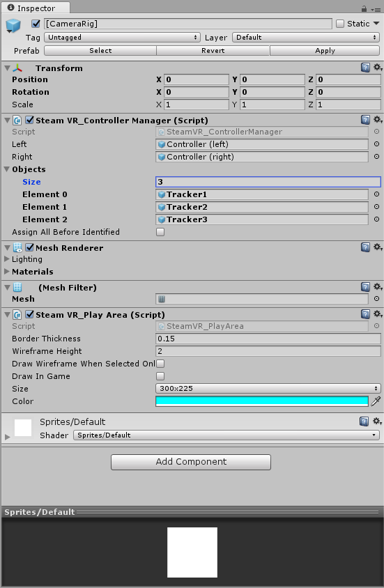Screen dimensions: 384x588
Task: Open Mesh Renderer help reference icon
Action: 365,247
